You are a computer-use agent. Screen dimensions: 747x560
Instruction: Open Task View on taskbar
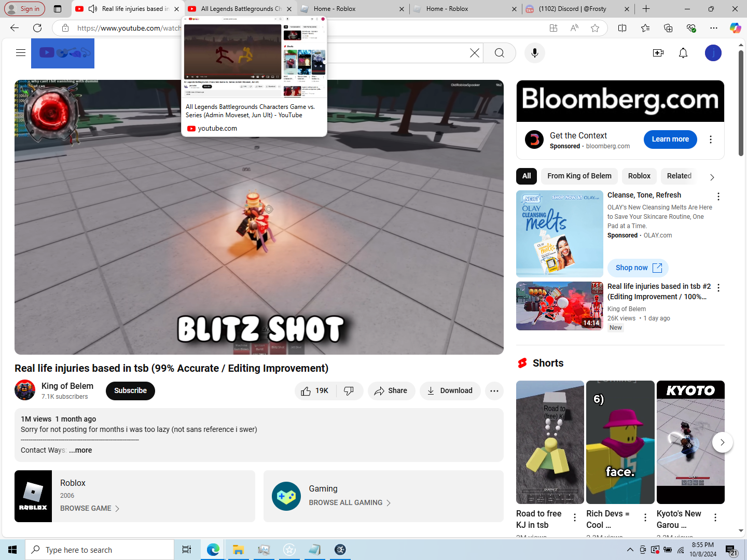[187, 550]
